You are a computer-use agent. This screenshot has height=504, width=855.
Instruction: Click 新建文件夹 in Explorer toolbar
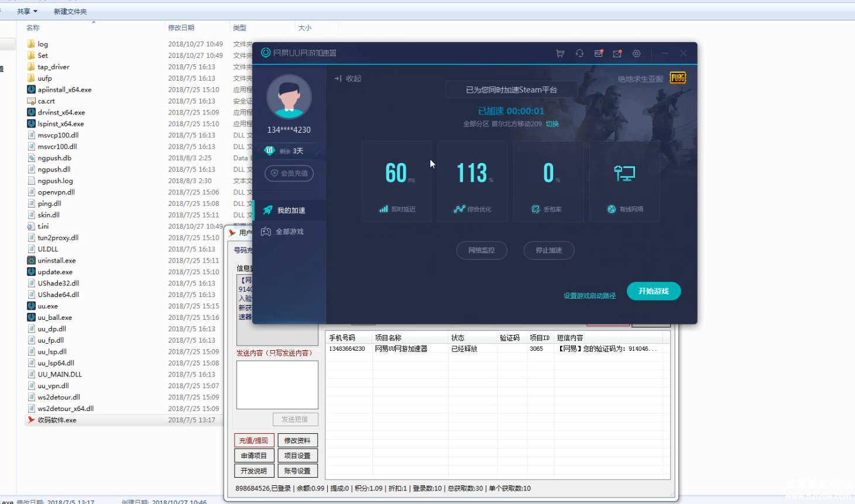point(70,11)
